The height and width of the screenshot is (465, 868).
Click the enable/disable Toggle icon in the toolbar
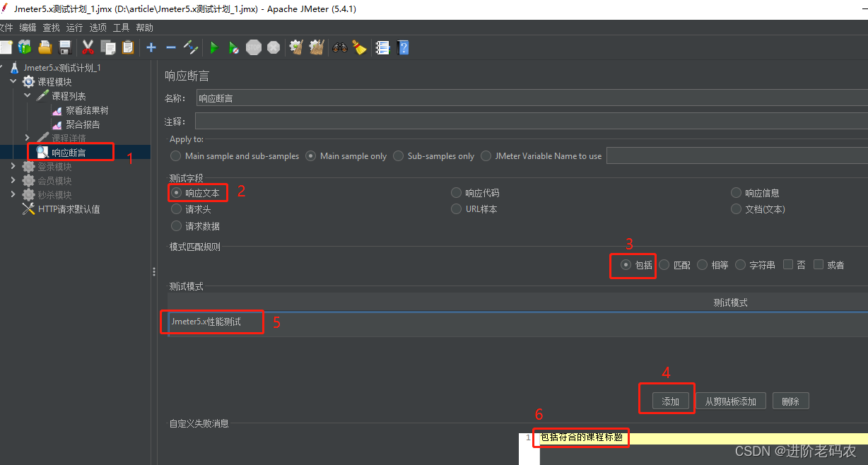click(x=191, y=47)
